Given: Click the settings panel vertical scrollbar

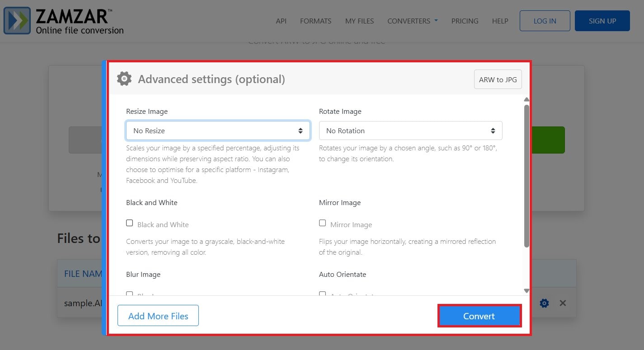Looking at the screenshot, I should click(x=526, y=176).
